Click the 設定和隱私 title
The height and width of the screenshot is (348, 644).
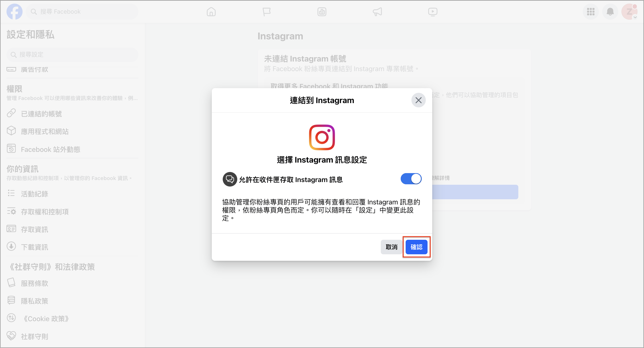[x=30, y=34]
